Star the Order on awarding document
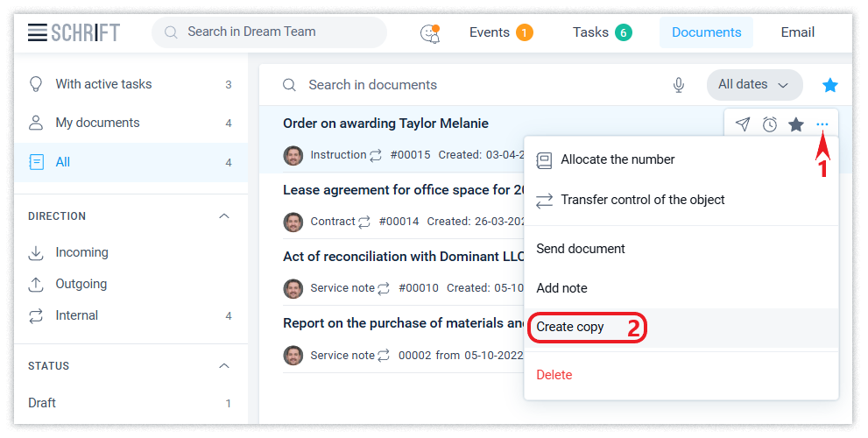Image resolution: width=868 pixels, height=438 pixels. coord(795,124)
